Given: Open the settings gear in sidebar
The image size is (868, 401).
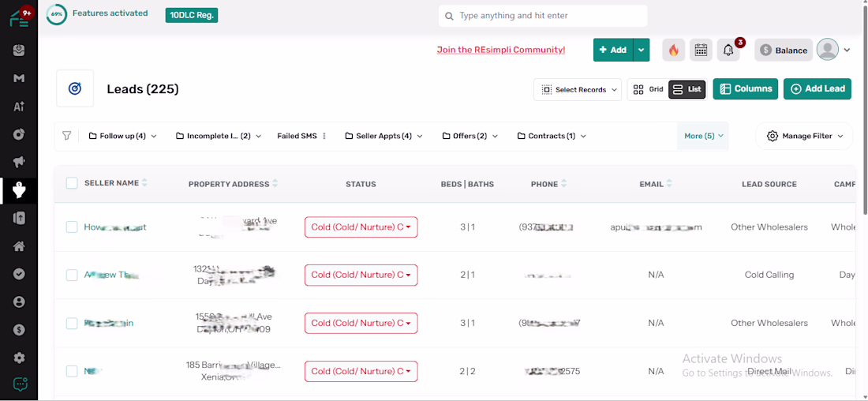Looking at the screenshot, I should click(x=20, y=358).
